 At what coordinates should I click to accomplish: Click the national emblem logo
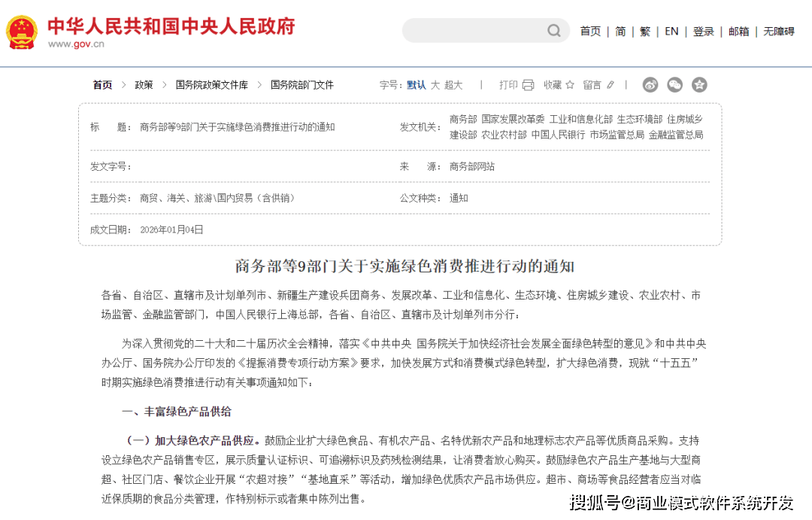point(22,32)
